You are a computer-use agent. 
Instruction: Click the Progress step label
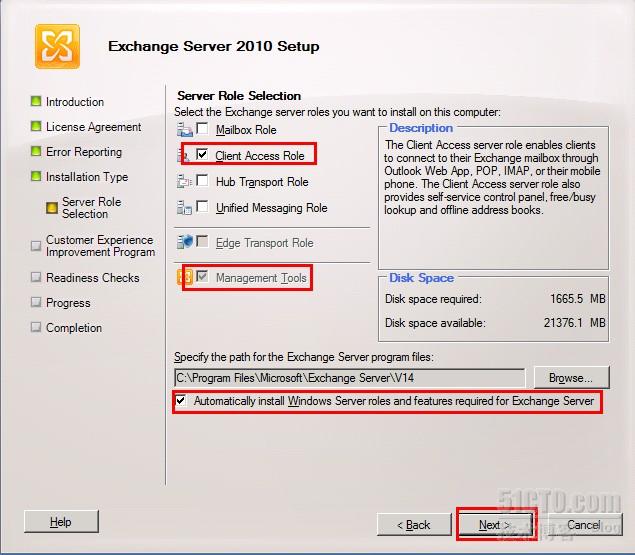point(68,303)
